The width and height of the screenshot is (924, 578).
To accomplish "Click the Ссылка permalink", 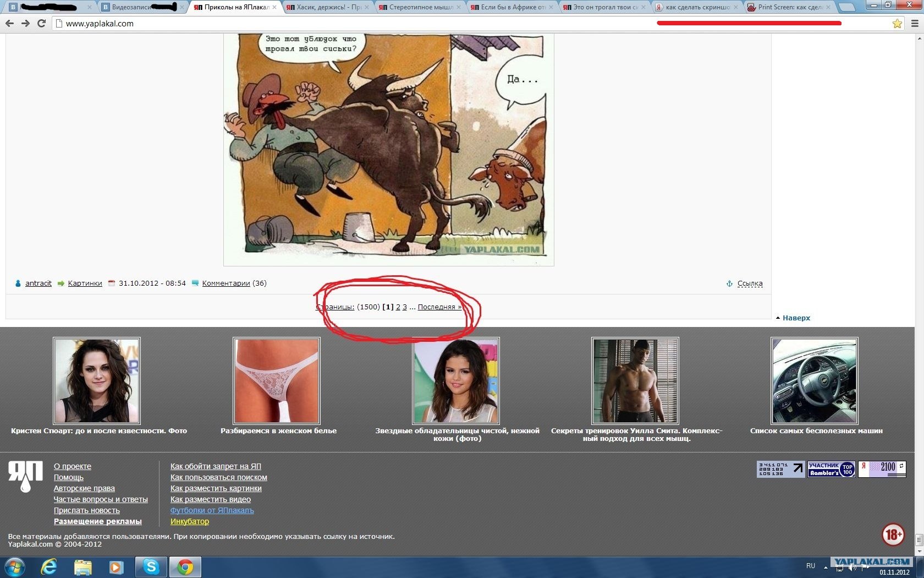I will click(x=750, y=283).
